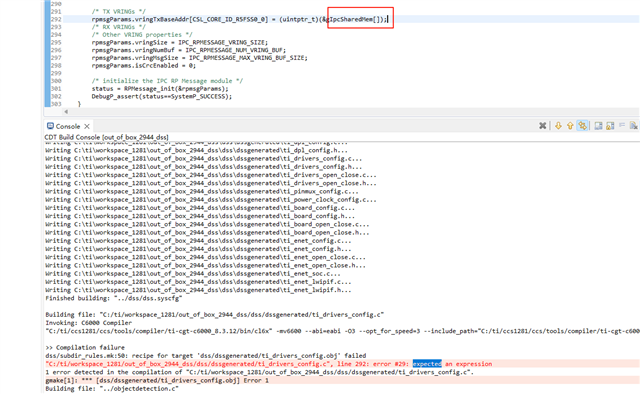Click the "Building file: ../objectdetection.c" line
The width and height of the screenshot is (640, 394).
point(112,388)
